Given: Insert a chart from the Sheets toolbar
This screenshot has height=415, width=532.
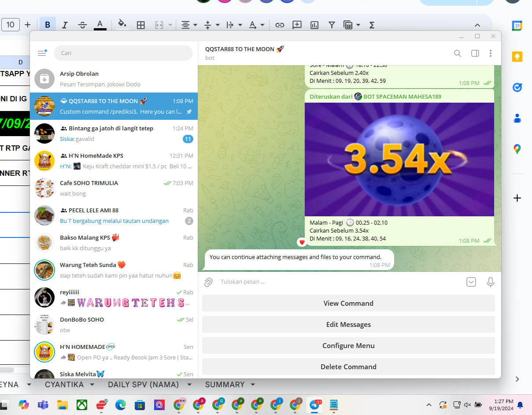Looking at the screenshot, I should pos(314,25).
